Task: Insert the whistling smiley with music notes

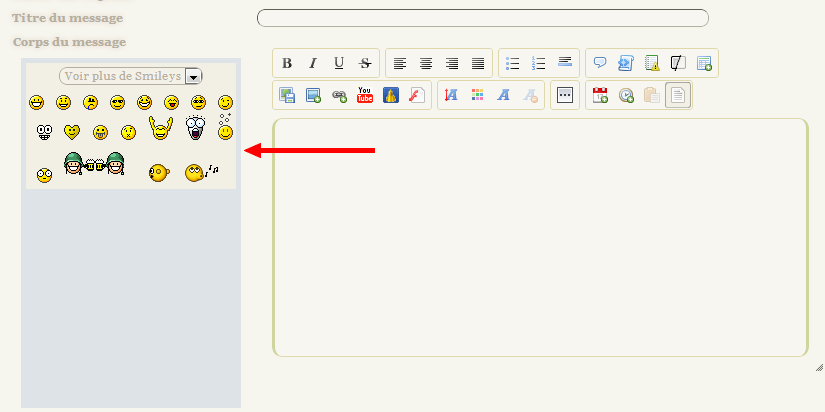Action: point(202,173)
